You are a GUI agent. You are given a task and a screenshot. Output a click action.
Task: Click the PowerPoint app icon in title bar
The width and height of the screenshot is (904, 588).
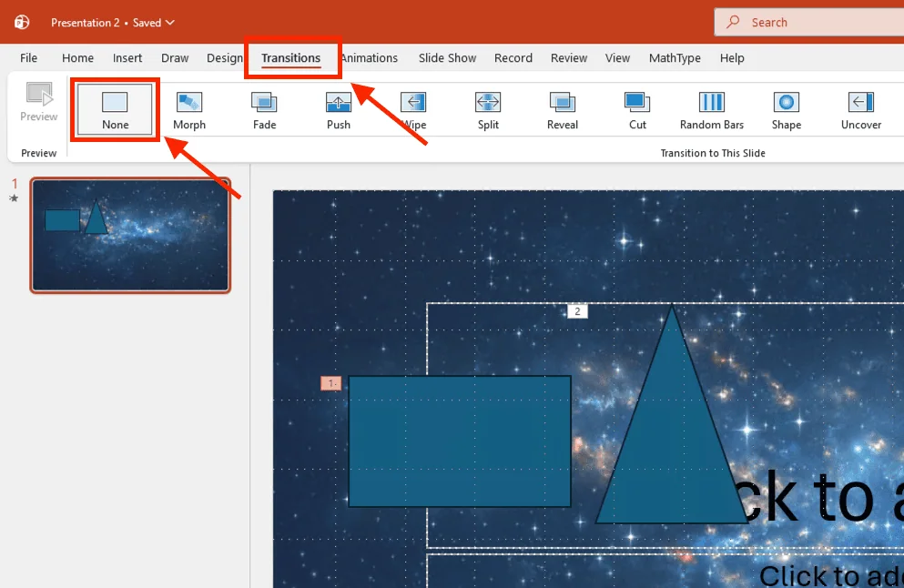click(22, 23)
